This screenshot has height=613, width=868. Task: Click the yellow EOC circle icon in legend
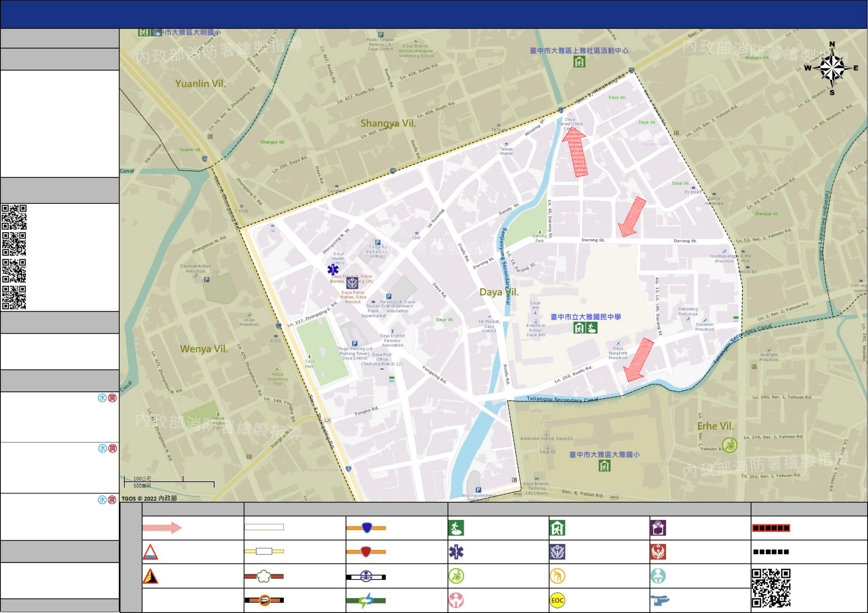tap(557, 601)
